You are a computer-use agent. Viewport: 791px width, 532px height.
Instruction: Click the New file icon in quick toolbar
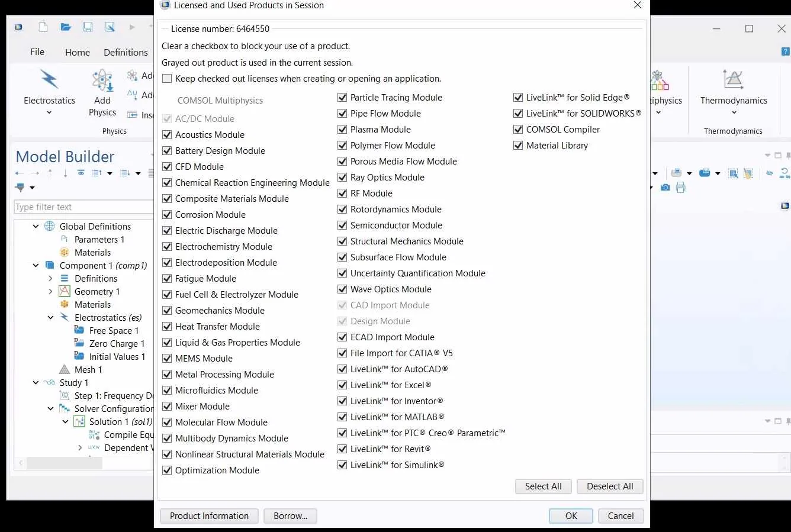(x=43, y=27)
